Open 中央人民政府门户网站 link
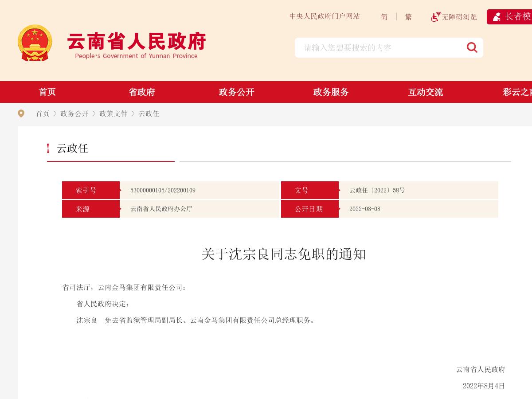 [x=325, y=16]
